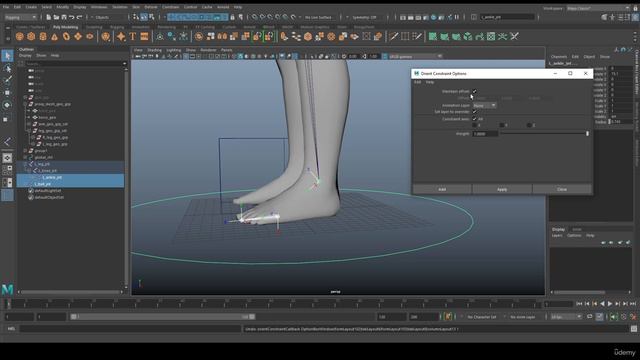The image size is (640, 360).
Task: Collapse the L_leg_jnt outliner node
Action: [x=25, y=164]
